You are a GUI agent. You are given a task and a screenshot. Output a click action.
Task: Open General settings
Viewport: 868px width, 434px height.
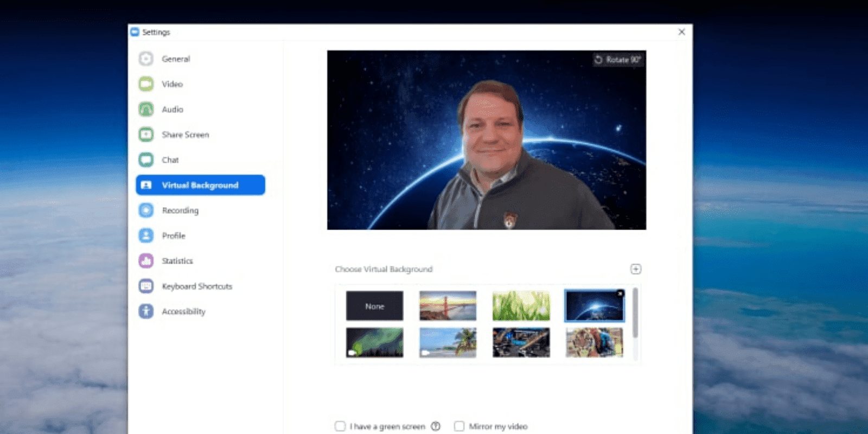[176, 59]
